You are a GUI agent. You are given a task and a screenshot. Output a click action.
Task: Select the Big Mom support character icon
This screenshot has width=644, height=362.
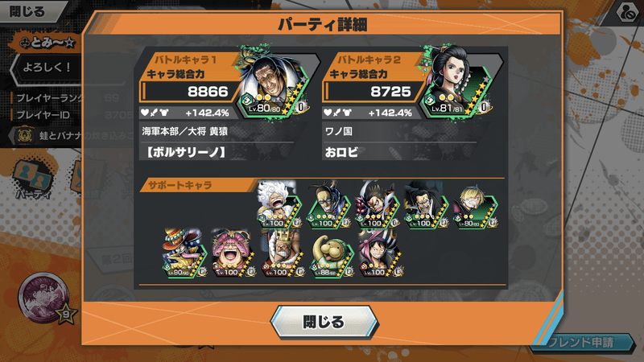click(x=233, y=253)
